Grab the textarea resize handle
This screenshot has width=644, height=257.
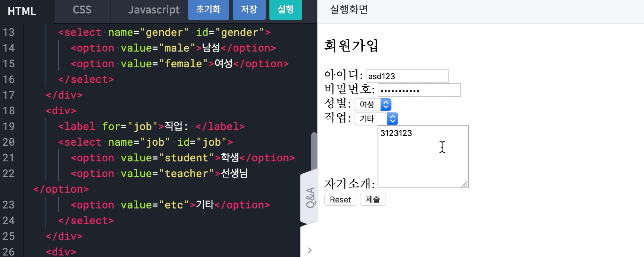465,184
